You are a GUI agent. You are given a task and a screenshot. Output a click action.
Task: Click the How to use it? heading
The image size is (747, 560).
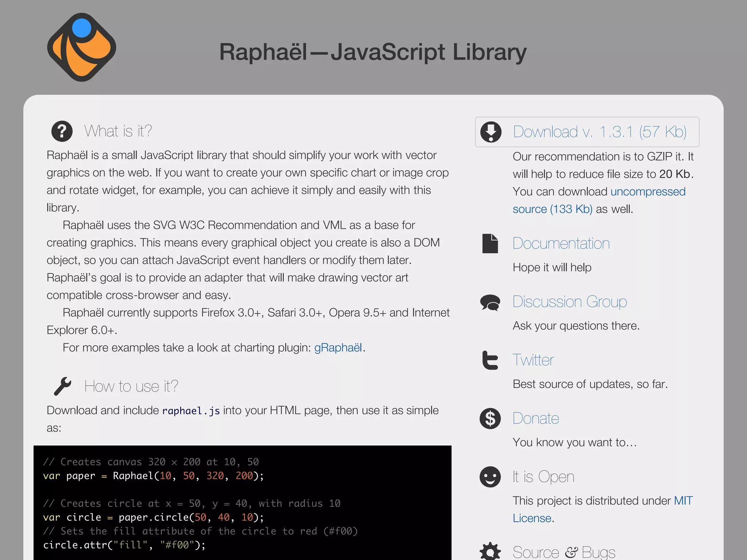click(x=131, y=386)
